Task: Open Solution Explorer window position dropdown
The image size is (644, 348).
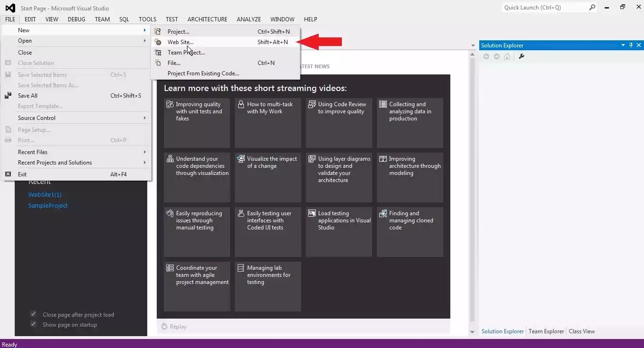Action: [623, 46]
